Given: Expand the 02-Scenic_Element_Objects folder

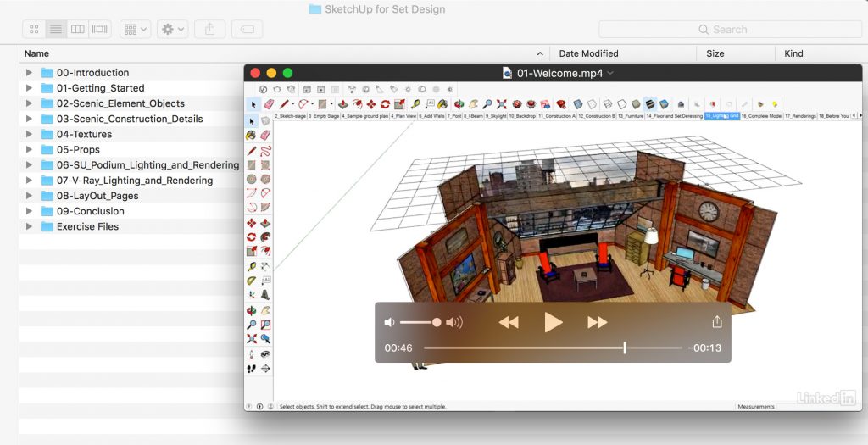Looking at the screenshot, I should tap(29, 103).
